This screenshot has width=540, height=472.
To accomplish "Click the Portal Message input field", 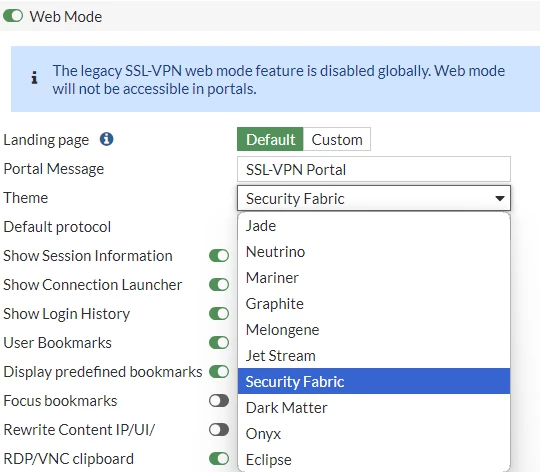I will click(x=374, y=169).
